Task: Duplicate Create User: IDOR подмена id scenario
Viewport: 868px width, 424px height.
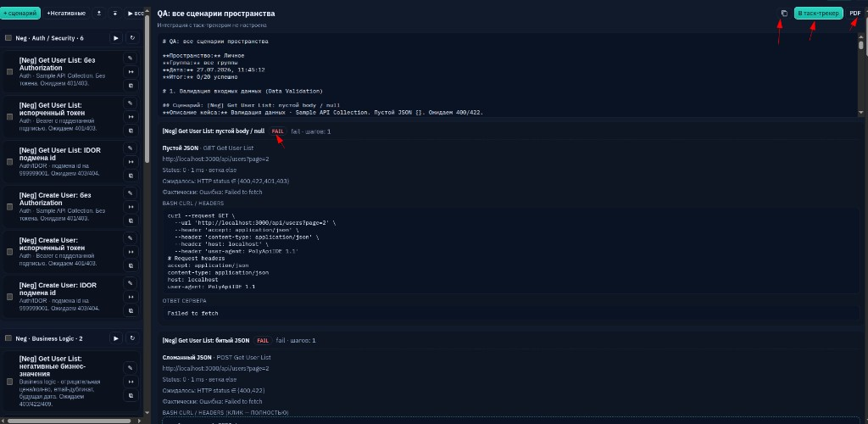Action: point(131,311)
